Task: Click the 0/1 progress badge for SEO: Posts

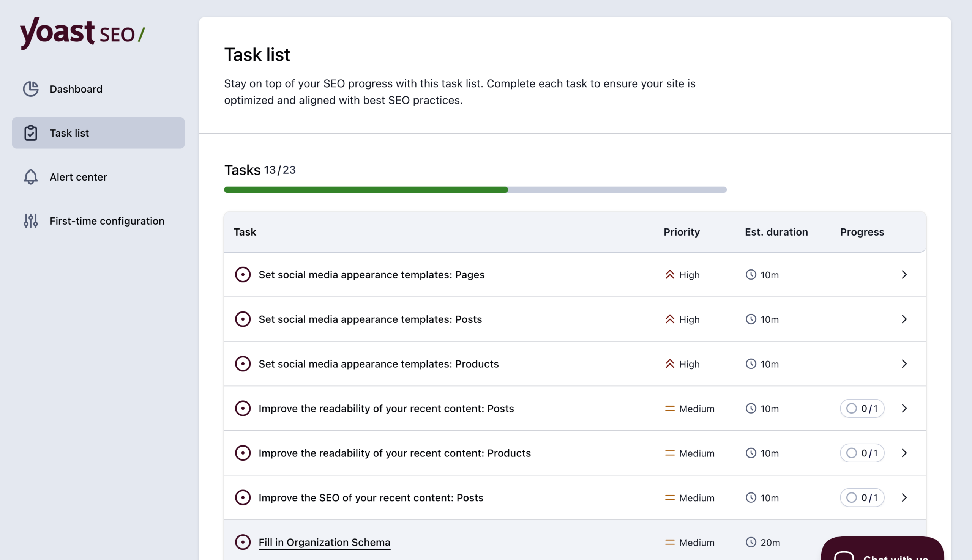Action: coord(862,498)
